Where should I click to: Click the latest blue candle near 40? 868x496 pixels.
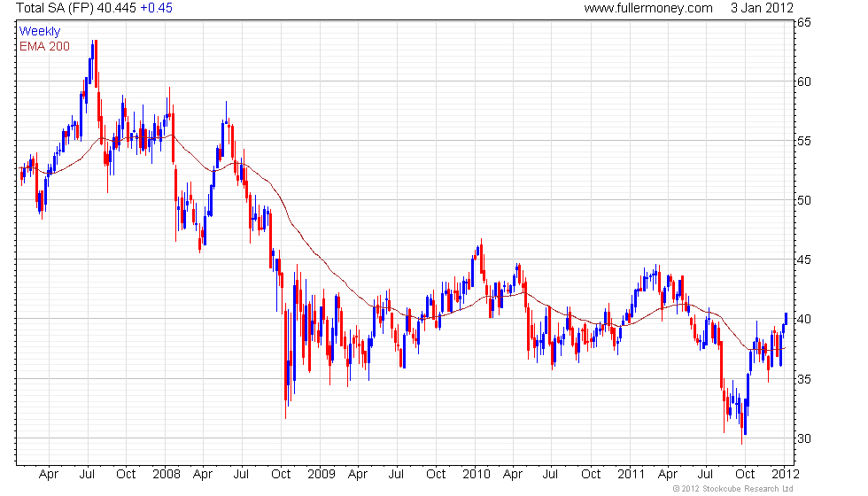tap(786, 319)
